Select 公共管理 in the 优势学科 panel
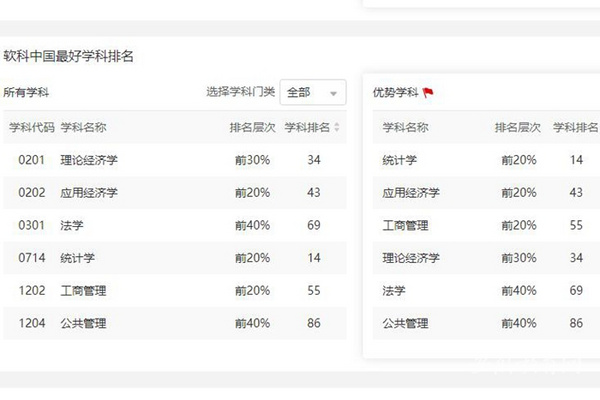The image size is (600, 400). 406,323
